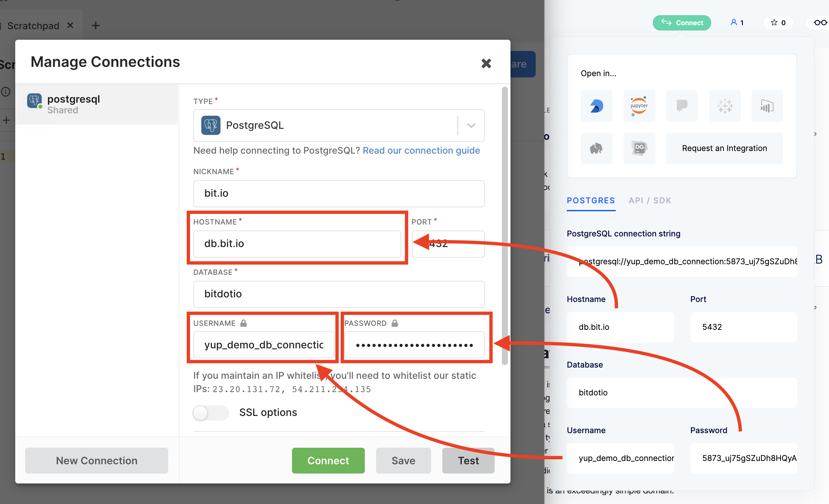Click the Nickname input field

pos(338,193)
